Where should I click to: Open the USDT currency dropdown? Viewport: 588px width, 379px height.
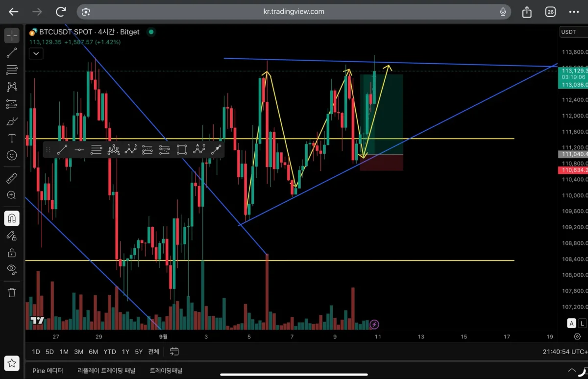(572, 32)
